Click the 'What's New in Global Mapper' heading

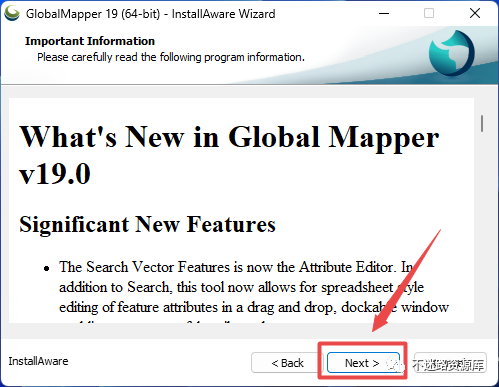coord(229,155)
